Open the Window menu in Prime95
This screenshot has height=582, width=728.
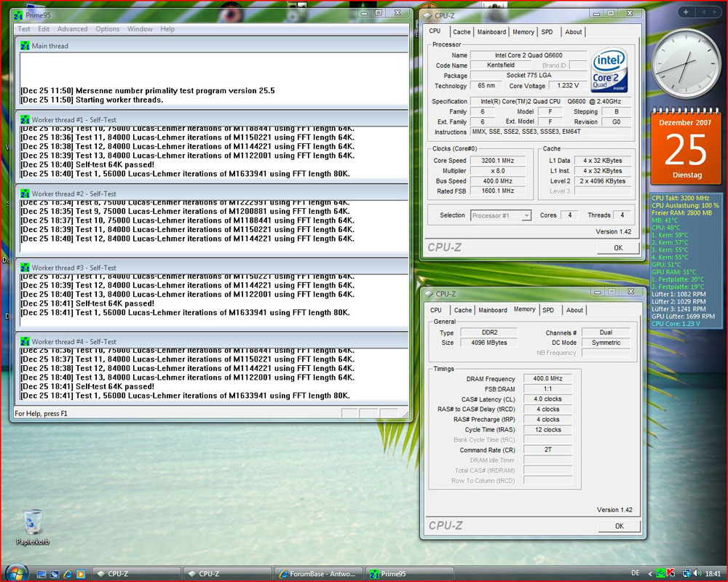(x=140, y=29)
